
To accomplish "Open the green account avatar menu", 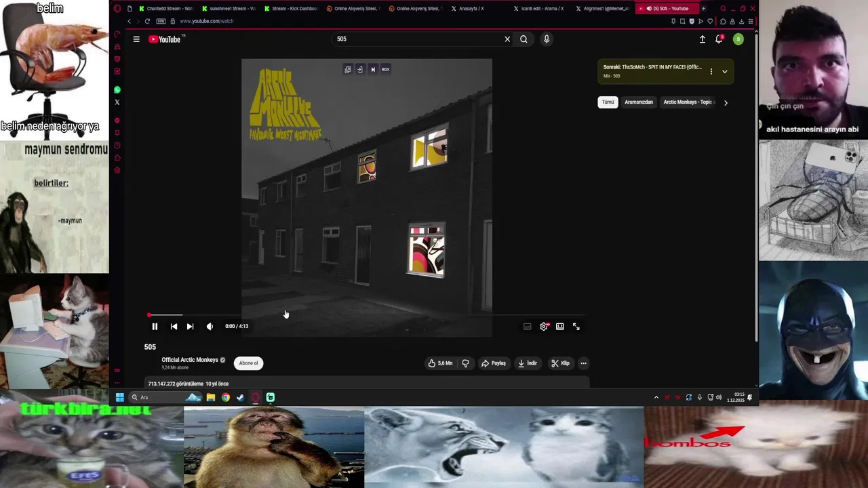I will (738, 39).
